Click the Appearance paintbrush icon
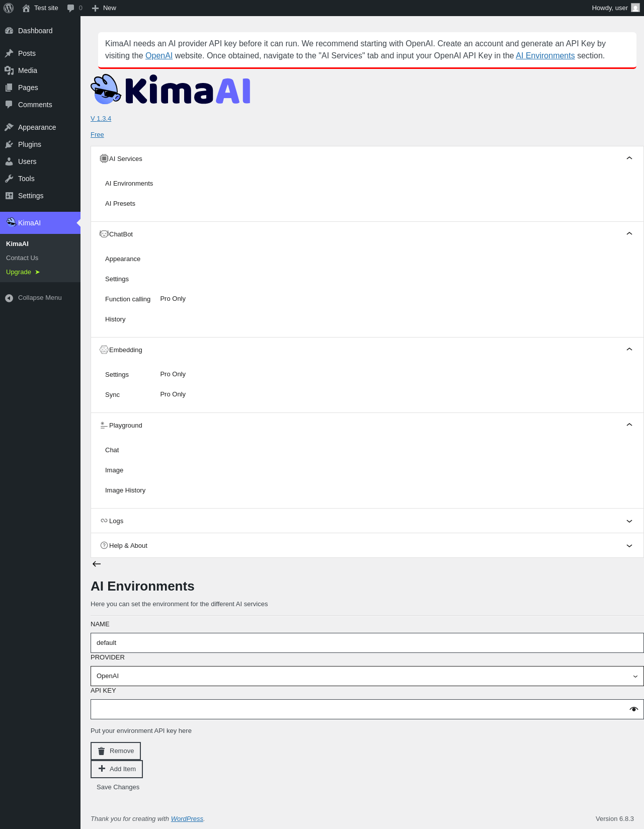Viewport: 644px width, 829px height. (x=9, y=127)
